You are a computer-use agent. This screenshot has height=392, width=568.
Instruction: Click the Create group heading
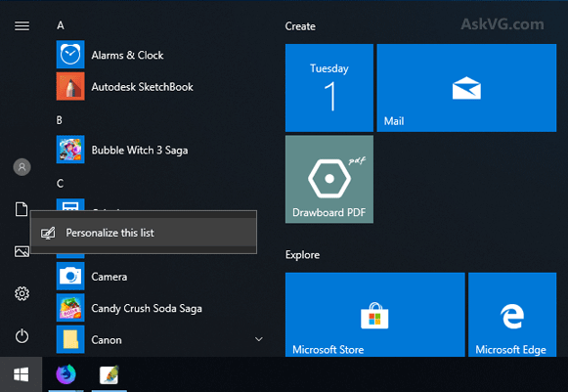tap(300, 26)
